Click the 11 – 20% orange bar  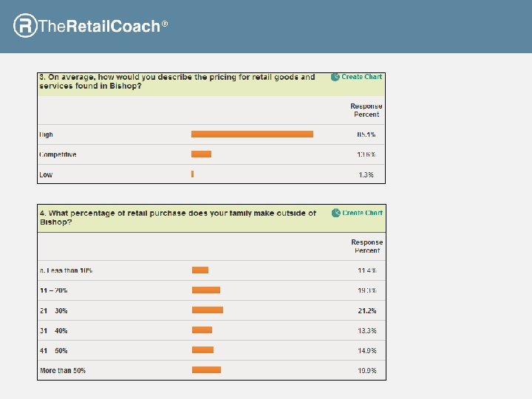tap(206, 290)
